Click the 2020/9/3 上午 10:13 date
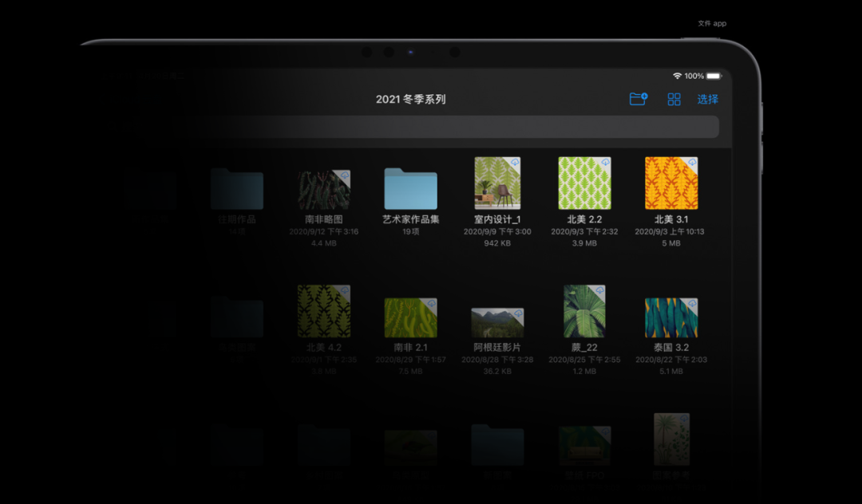862x504 pixels. point(670,232)
